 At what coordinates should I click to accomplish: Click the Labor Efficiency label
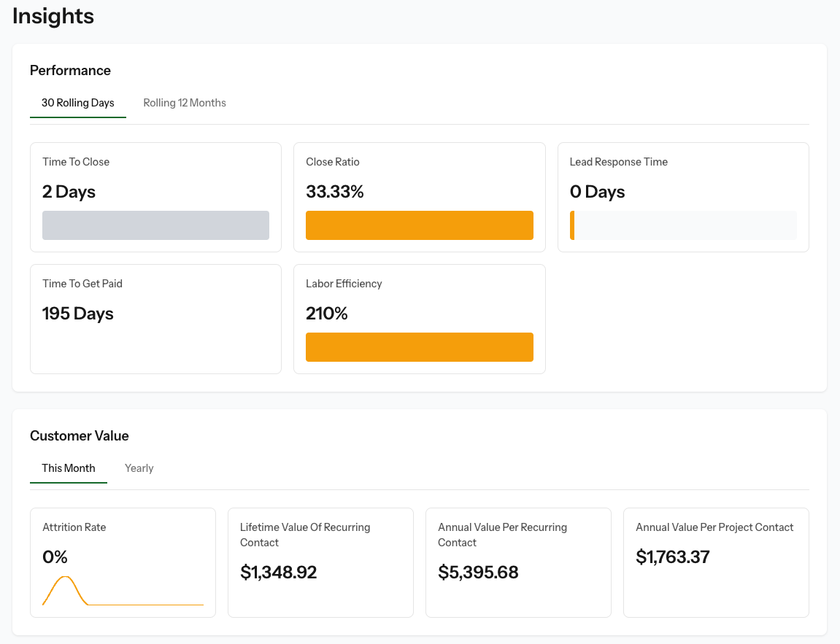pyautogui.click(x=344, y=284)
